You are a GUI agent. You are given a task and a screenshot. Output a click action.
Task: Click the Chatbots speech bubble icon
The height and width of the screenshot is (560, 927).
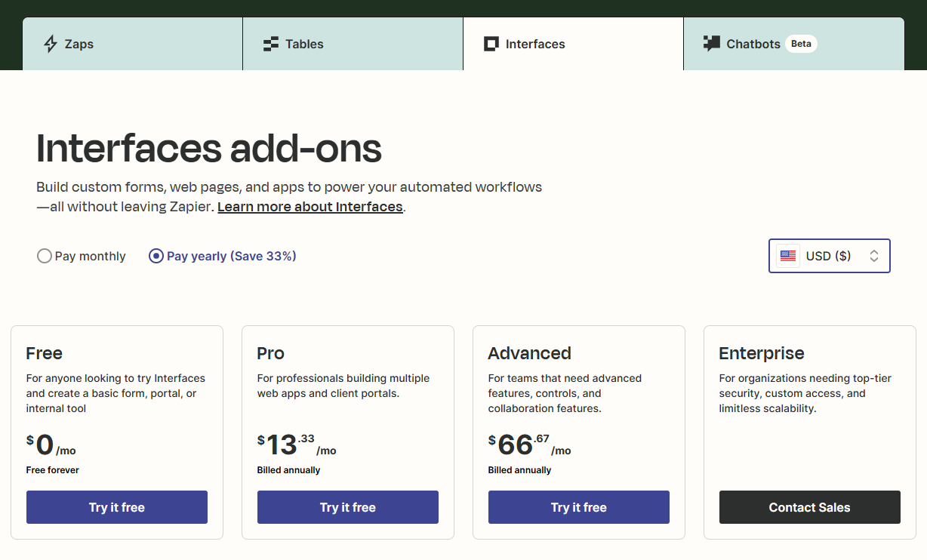(711, 44)
